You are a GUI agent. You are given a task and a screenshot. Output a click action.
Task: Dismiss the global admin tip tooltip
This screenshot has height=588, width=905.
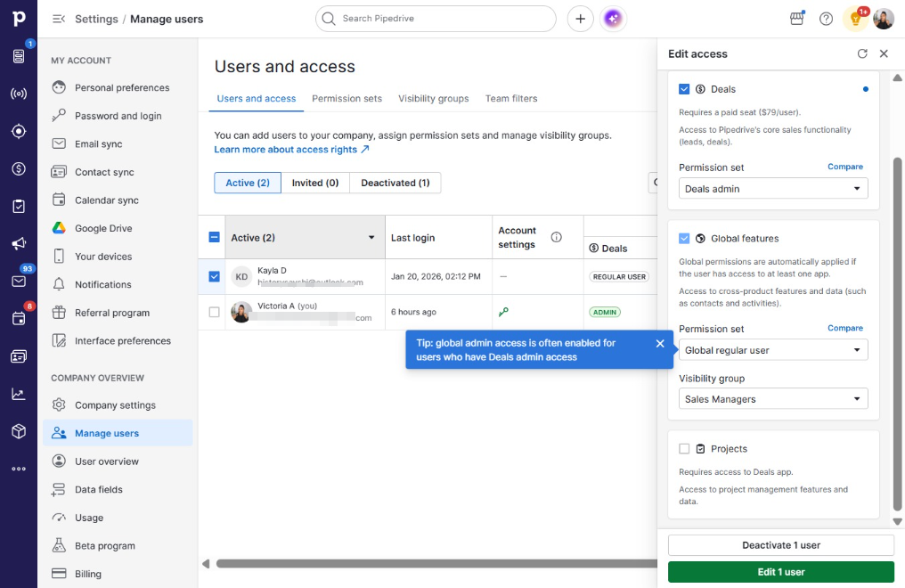point(660,343)
